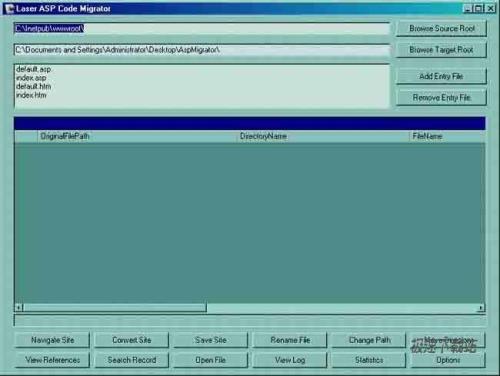Image resolution: width=500 pixels, height=376 pixels.
Task: Choose the Rename File button
Action: pos(290,340)
